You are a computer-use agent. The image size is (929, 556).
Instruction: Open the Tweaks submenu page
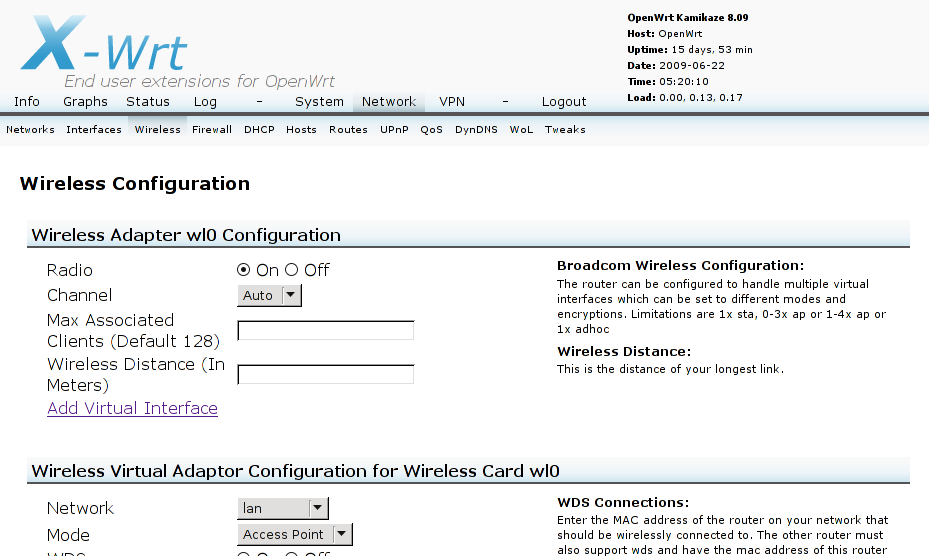[565, 130]
